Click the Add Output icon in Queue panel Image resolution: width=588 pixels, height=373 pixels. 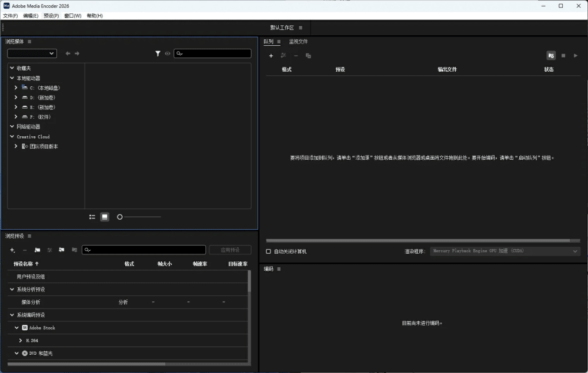pos(283,55)
